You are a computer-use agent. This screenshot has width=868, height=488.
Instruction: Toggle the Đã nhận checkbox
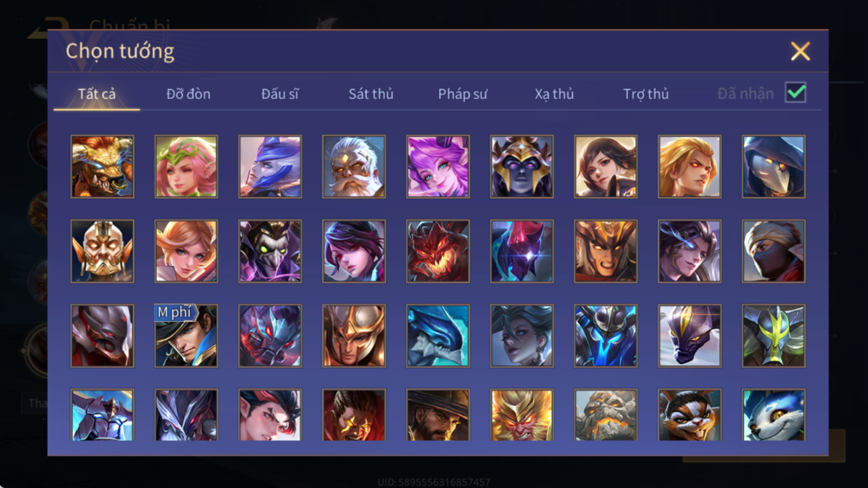coord(795,93)
